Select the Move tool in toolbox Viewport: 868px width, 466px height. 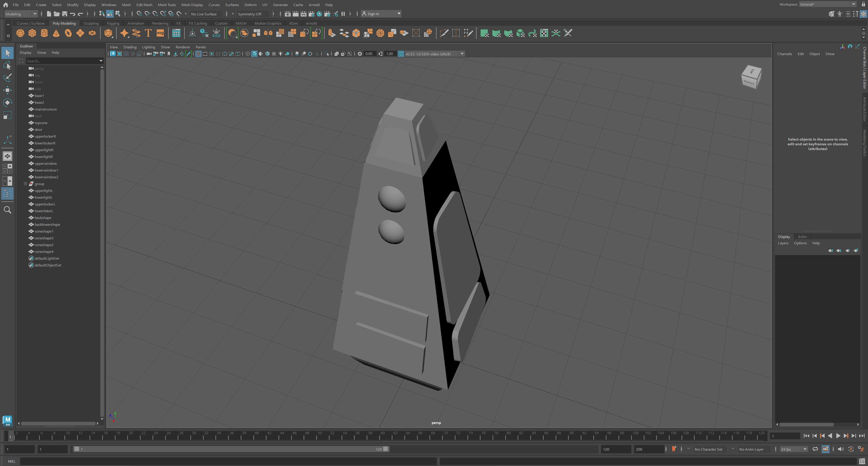[x=7, y=90]
